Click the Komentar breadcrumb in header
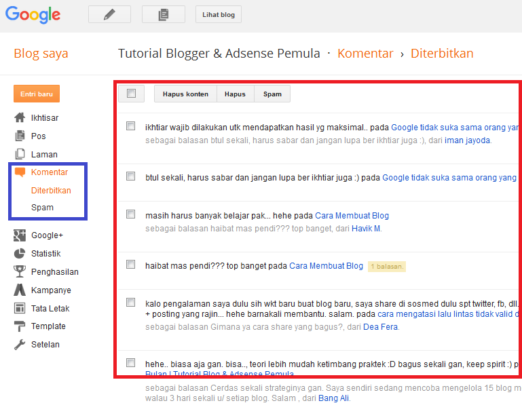 [365, 53]
